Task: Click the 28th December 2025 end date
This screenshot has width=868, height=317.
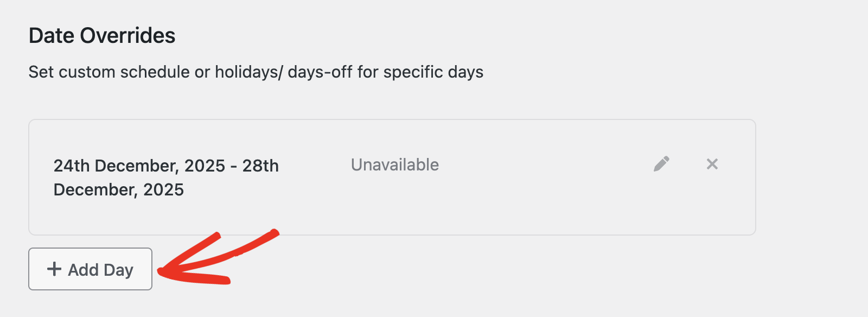Action: tap(119, 189)
